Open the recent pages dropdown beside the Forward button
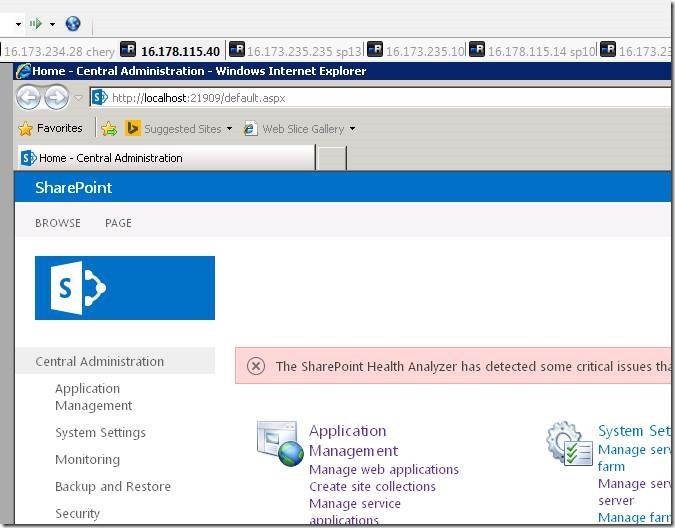The height and width of the screenshot is (528, 675). click(78, 98)
